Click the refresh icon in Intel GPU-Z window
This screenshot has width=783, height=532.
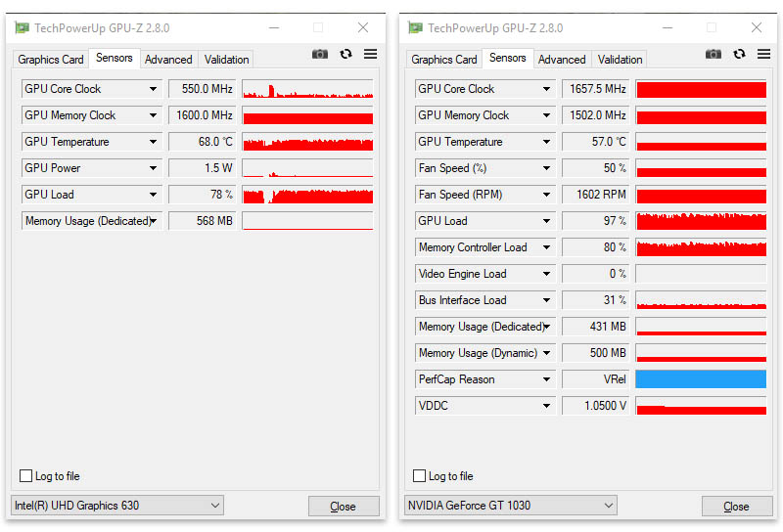pos(345,54)
